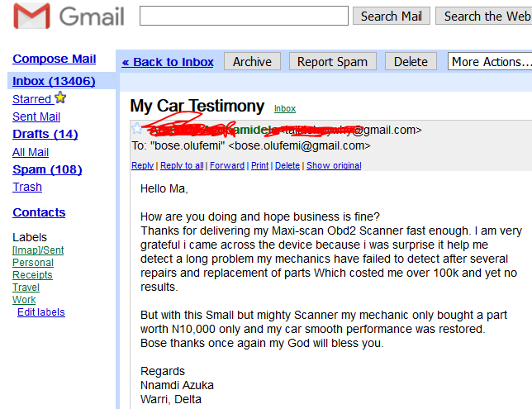Open the Drafts folder
This screenshot has width=532, height=409.
coord(45,134)
